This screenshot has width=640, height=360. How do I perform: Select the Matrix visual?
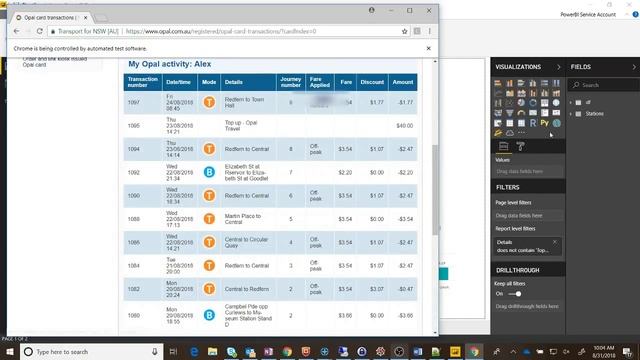[521, 123]
